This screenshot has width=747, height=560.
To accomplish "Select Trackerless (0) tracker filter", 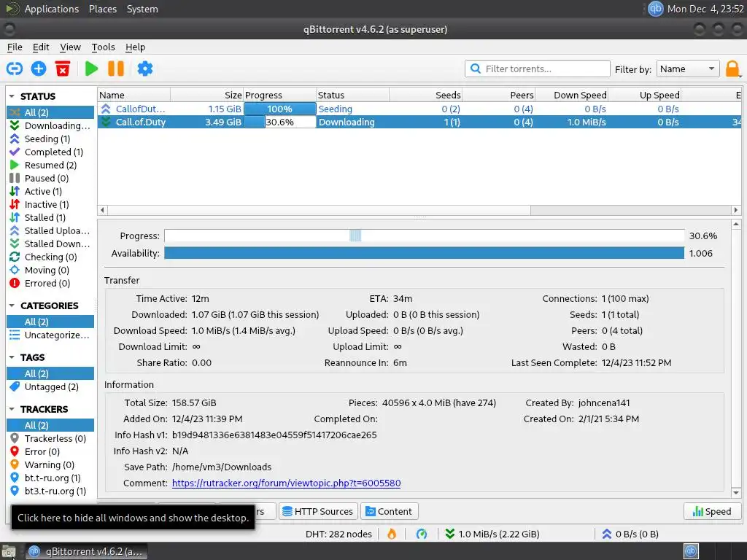I will [50, 438].
